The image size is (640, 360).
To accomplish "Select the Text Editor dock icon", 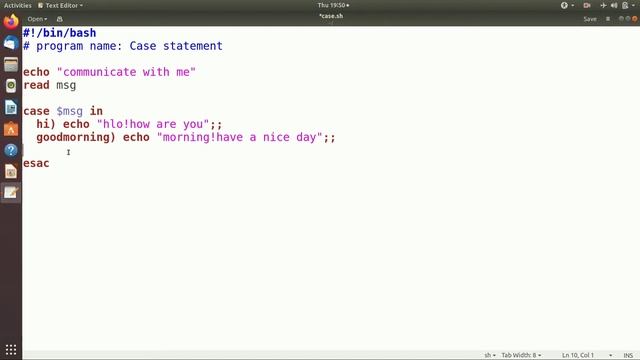I will (x=11, y=192).
